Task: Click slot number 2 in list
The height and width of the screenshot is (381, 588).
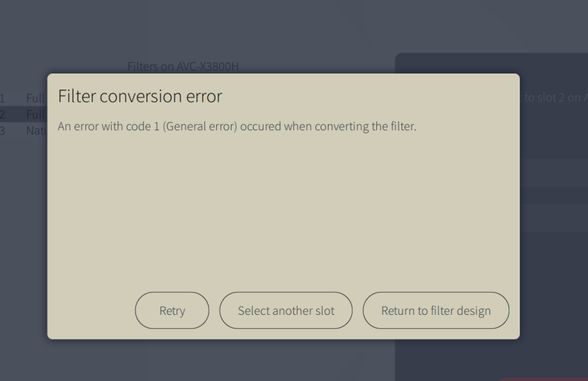Action: 2,114
